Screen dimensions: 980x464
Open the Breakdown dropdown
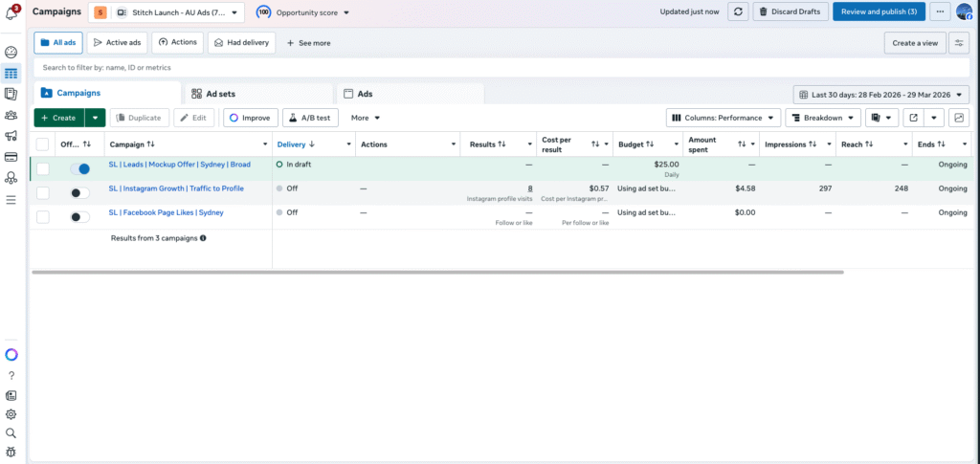[x=822, y=118]
